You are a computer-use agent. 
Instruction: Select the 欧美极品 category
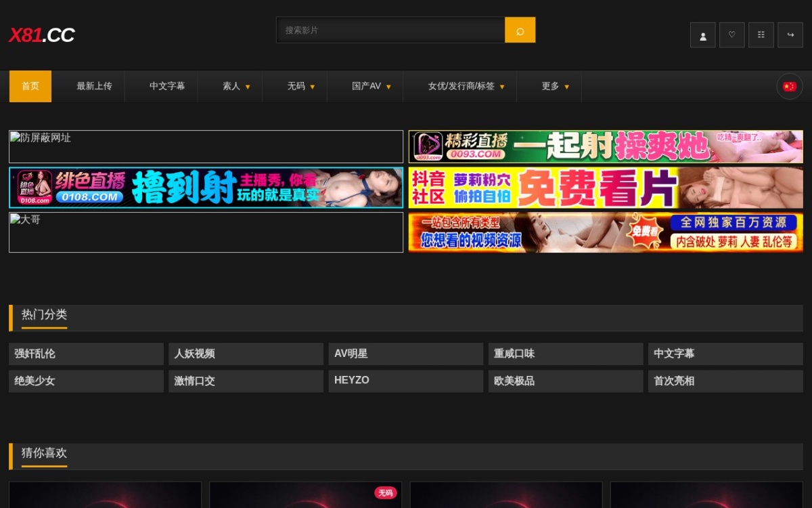[x=566, y=381]
